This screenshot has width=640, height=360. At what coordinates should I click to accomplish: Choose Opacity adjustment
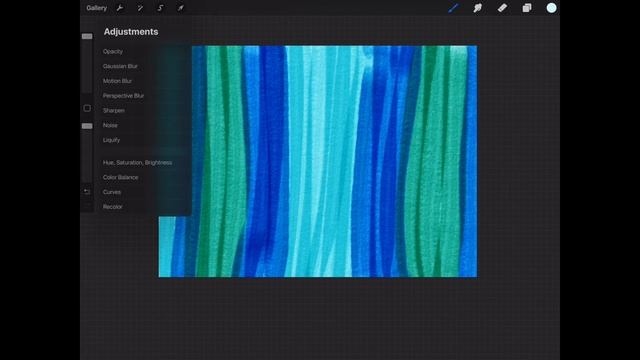113,51
